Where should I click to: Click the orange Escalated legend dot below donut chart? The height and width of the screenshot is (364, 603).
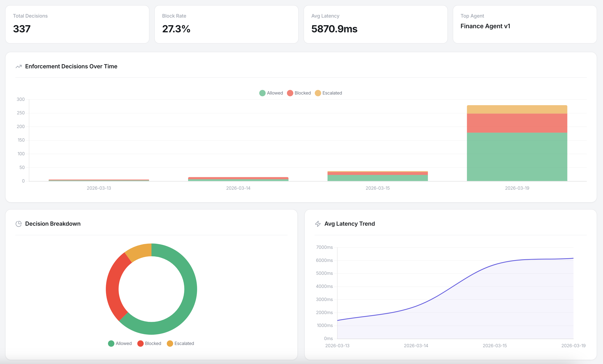coord(170,344)
